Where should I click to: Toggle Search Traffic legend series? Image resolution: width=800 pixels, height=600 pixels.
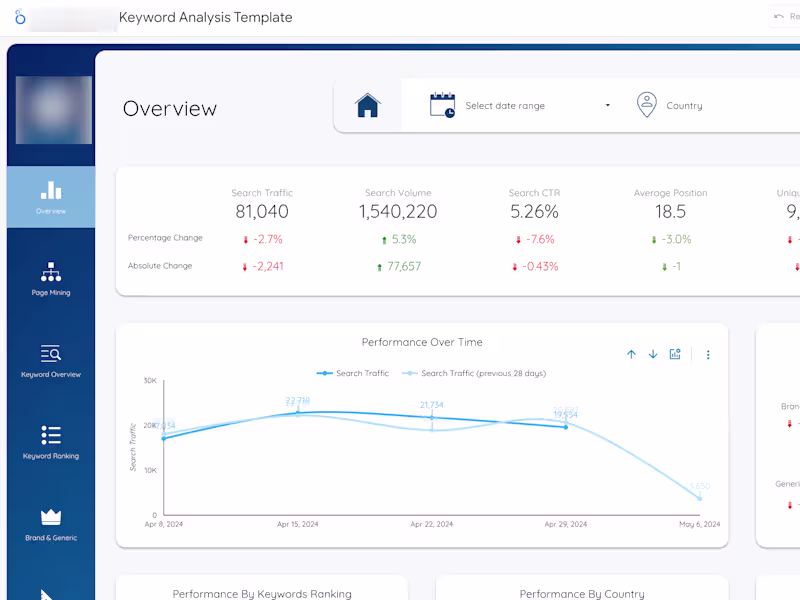353,373
